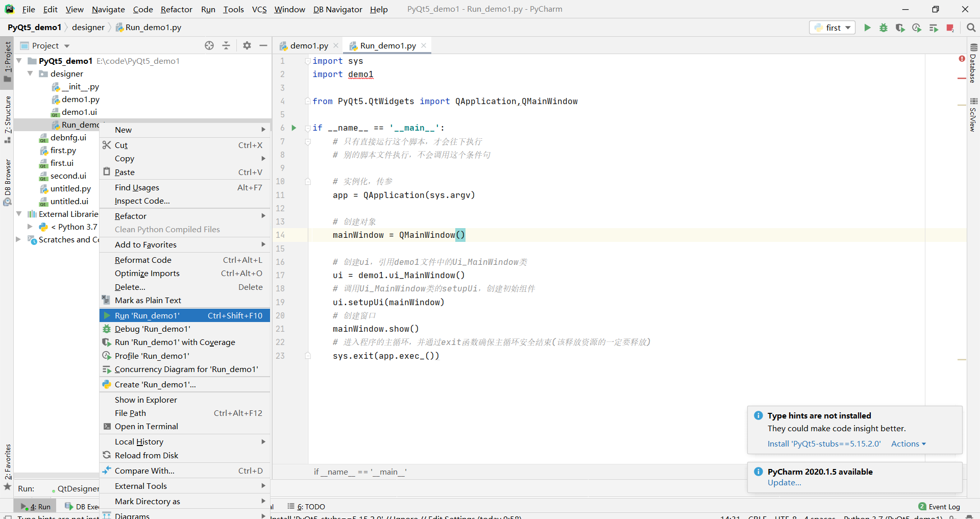This screenshot has height=519, width=980.
Task: Close the Run_demo1.py editor tab
Action: [424, 45]
